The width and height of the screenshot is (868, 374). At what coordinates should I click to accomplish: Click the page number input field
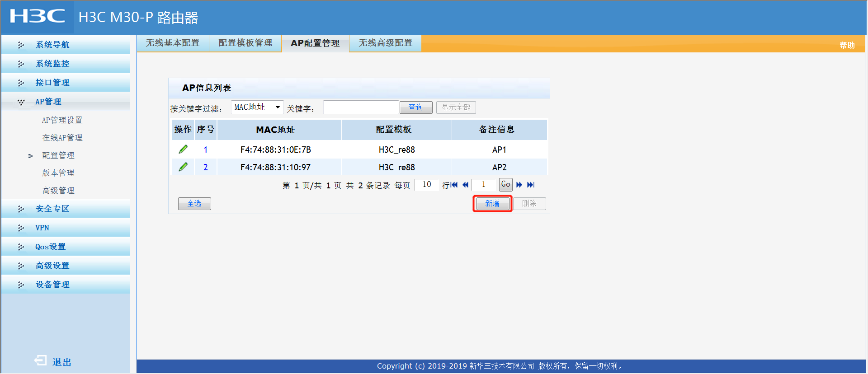484,184
